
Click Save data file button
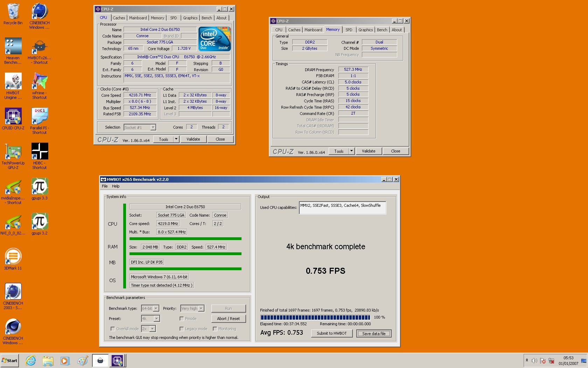click(374, 333)
